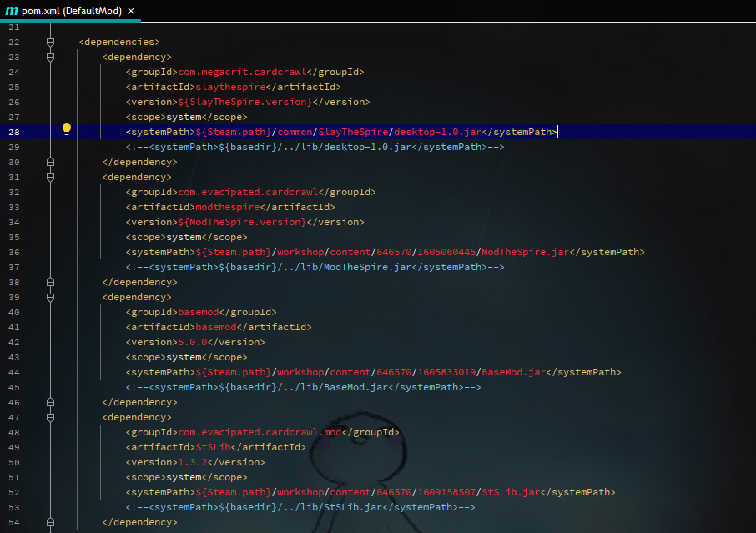Screen dimensions: 756x533
Task: Click version 5.0.0 value
Action: (x=193, y=342)
